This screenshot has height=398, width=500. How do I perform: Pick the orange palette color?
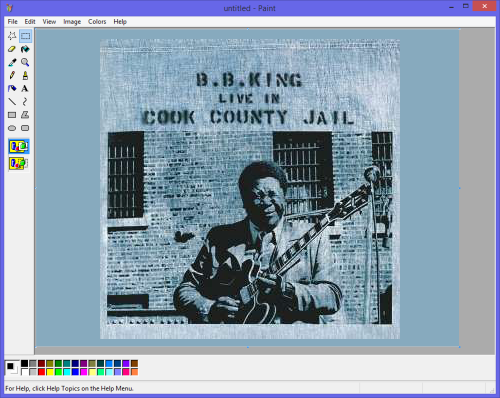(x=134, y=372)
